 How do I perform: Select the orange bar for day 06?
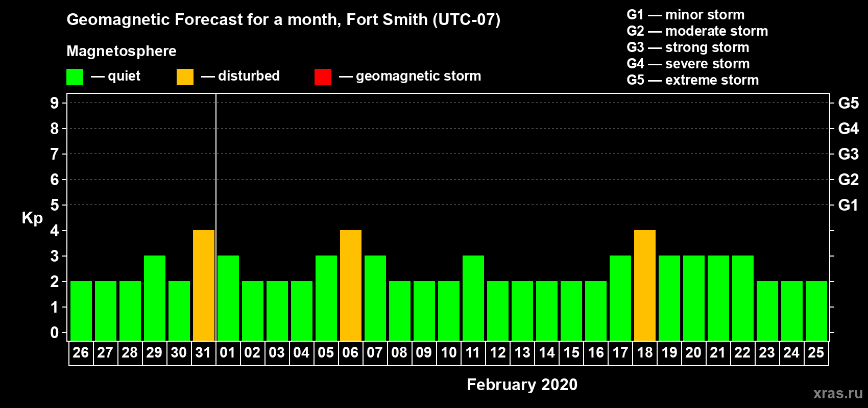pyautogui.click(x=351, y=286)
